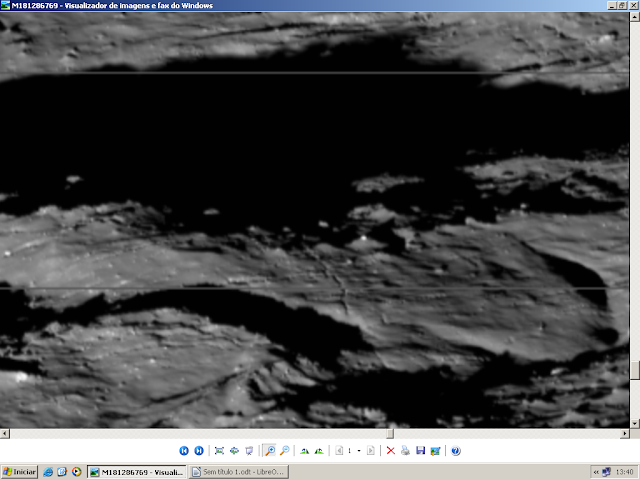Click the vertical scrollbar down arrow

point(634,423)
